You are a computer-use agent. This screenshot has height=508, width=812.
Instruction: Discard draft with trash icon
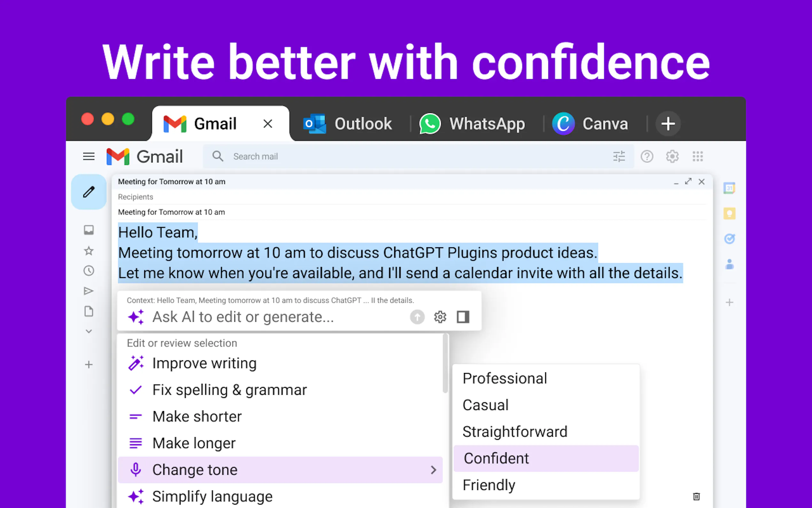click(x=696, y=496)
